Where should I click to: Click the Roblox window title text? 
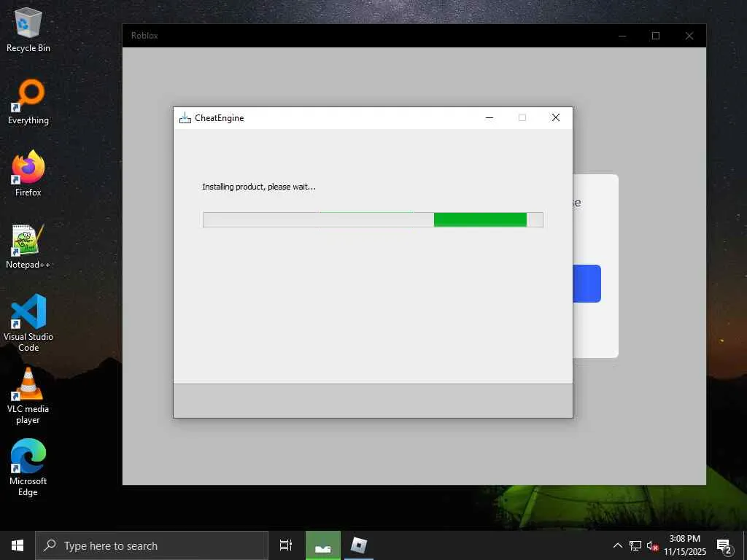(144, 36)
